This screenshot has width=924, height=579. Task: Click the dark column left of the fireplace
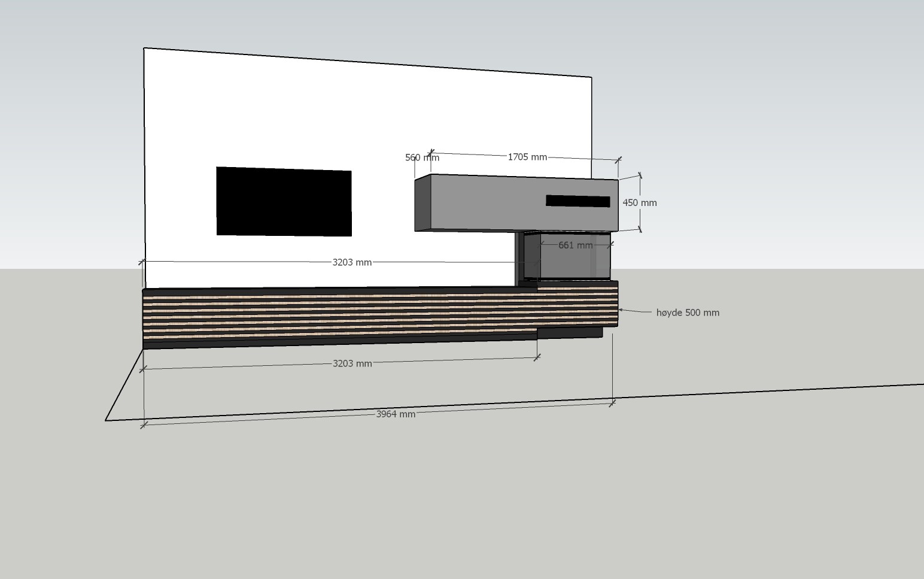pos(519,259)
